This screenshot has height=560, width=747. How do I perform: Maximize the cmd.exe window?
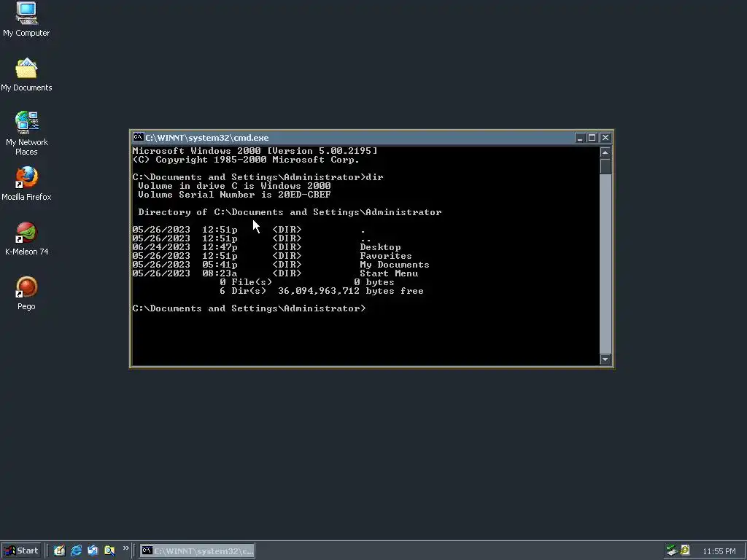point(592,138)
